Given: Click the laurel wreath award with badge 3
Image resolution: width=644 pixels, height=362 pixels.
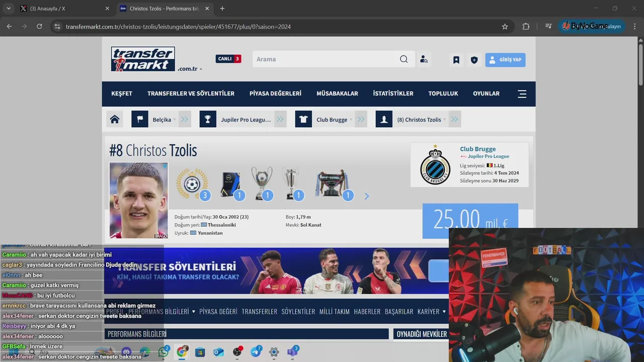Looking at the screenshot, I should pyautogui.click(x=192, y=183).
